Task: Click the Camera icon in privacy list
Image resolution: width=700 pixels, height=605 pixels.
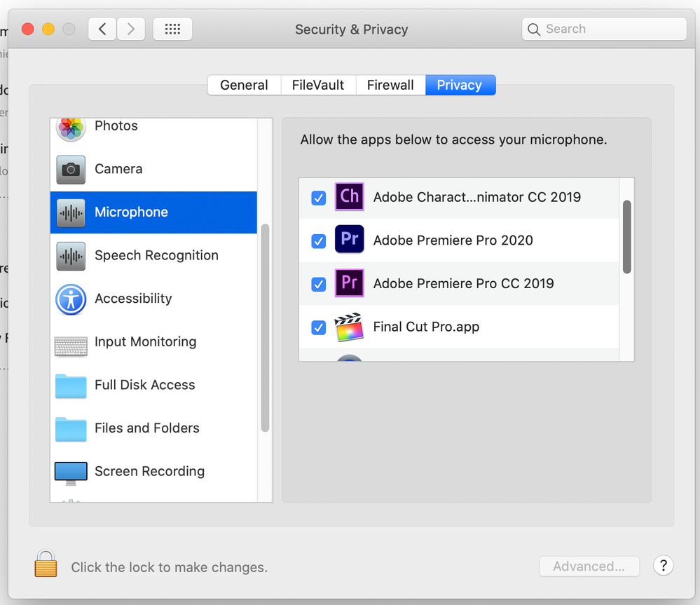Action: click(71, 170)
